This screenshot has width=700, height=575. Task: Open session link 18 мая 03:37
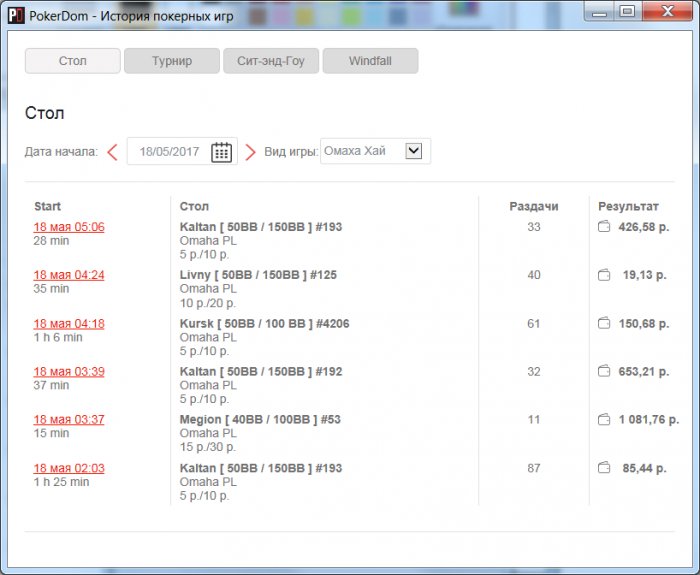69,420
